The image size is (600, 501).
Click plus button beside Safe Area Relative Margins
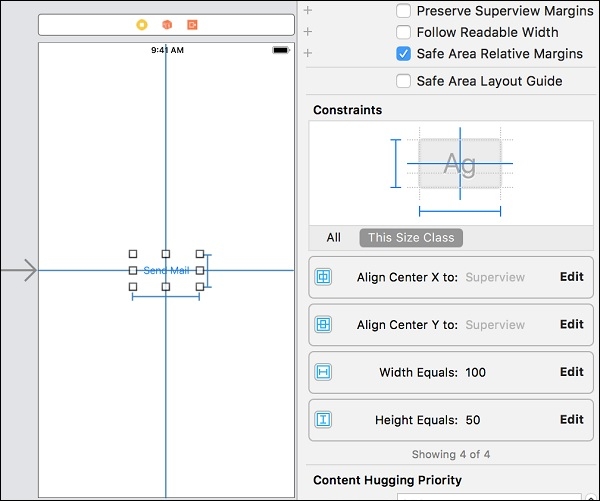[x=308, y=54]
